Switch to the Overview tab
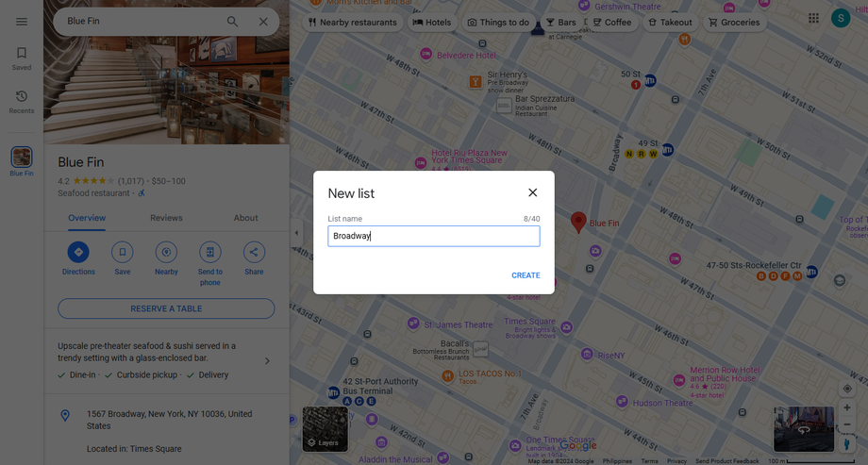The height and width of the screenshot is (465, 868). click(87, 218)
